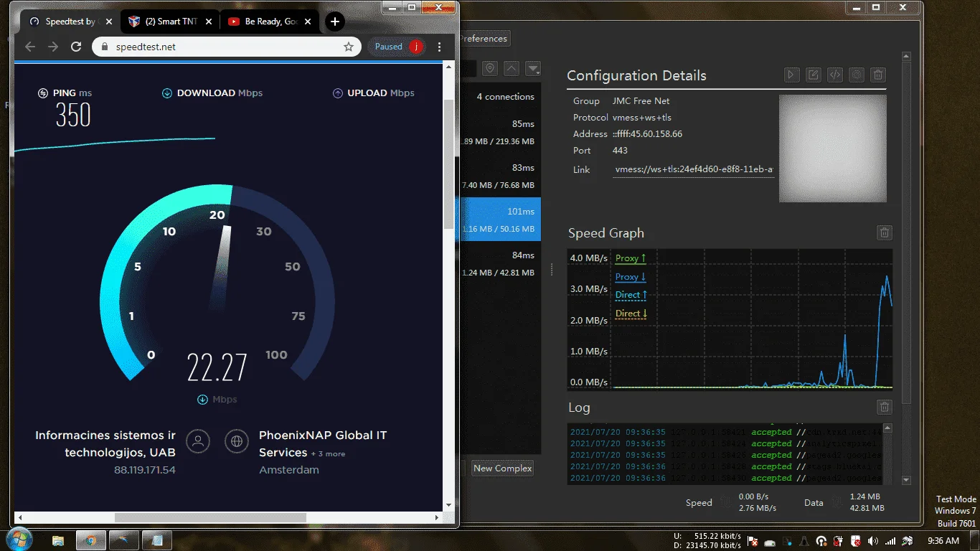
Task: Run latency test target icon in Configuration Details
Action: (856, 75)
